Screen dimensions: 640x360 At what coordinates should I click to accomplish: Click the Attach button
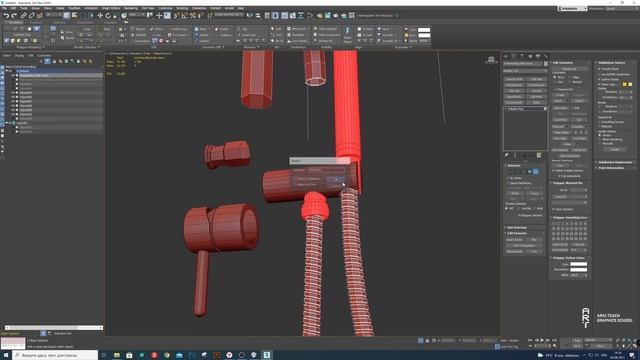[558, 101]
